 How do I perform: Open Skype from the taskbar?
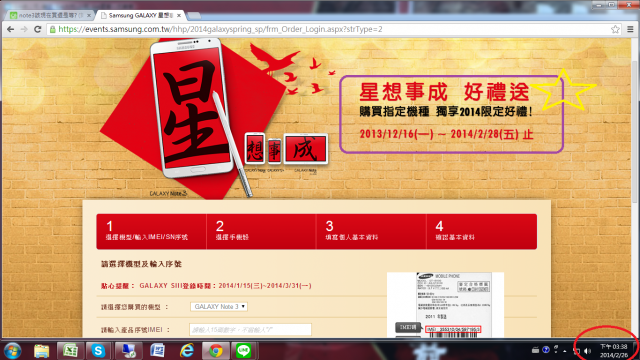point(98,351)
